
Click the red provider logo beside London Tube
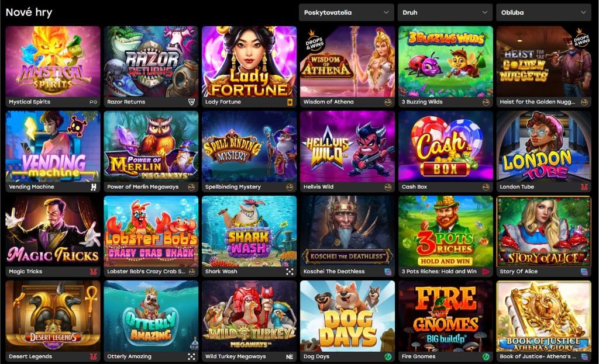point(584,186)
